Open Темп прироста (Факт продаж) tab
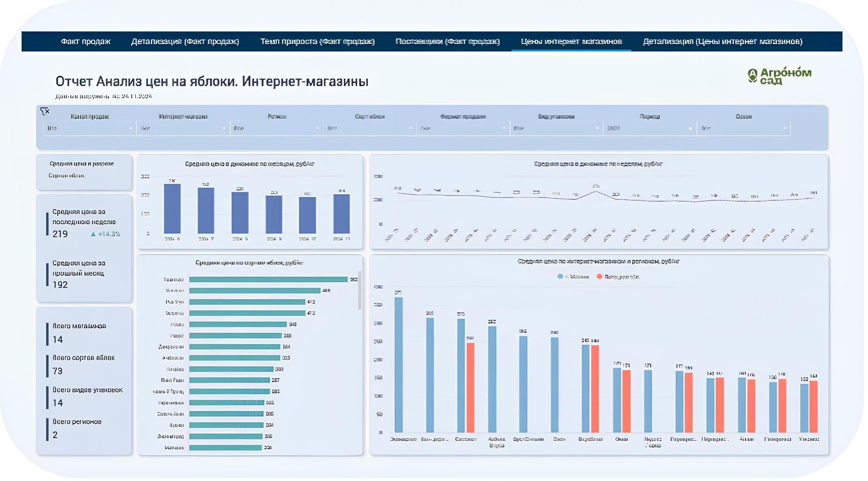The image size is (868, 481). 317,41
